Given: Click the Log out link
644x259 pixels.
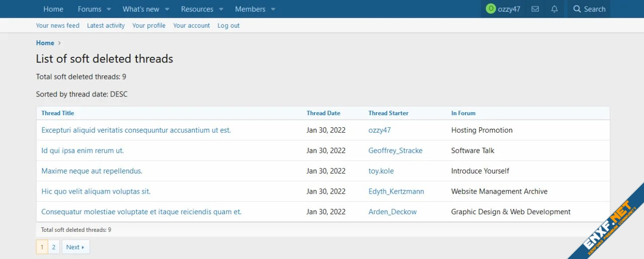Looking at the screenshot, I should tap(228, 26).
